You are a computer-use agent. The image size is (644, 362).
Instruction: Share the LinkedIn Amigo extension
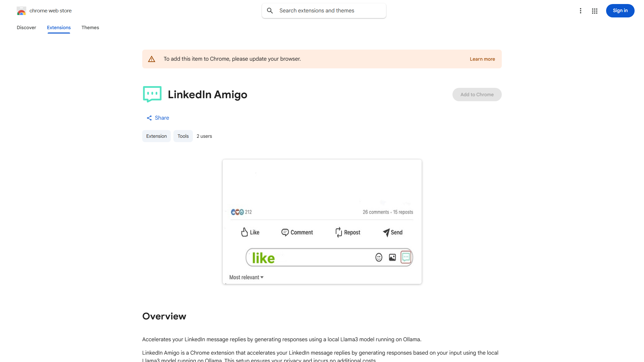pos(158,118)
